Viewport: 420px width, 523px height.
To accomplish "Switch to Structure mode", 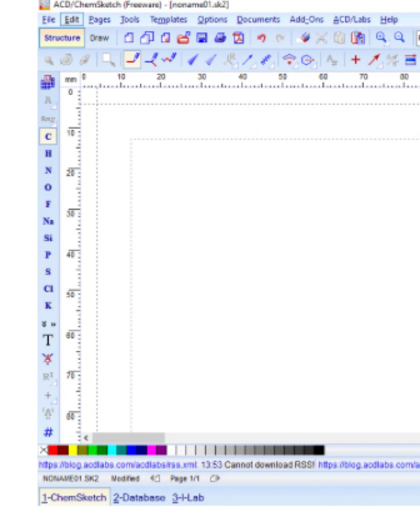I will pos(62,38).
